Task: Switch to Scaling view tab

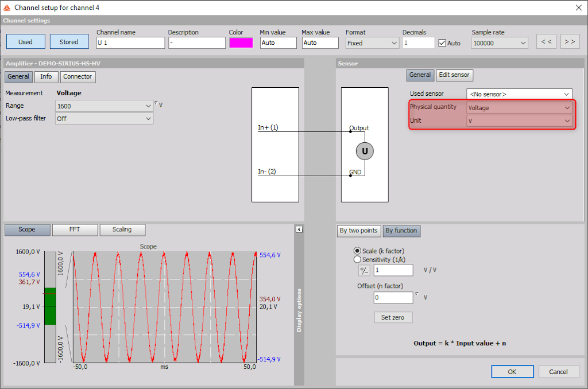Action: tap(122, 229)
